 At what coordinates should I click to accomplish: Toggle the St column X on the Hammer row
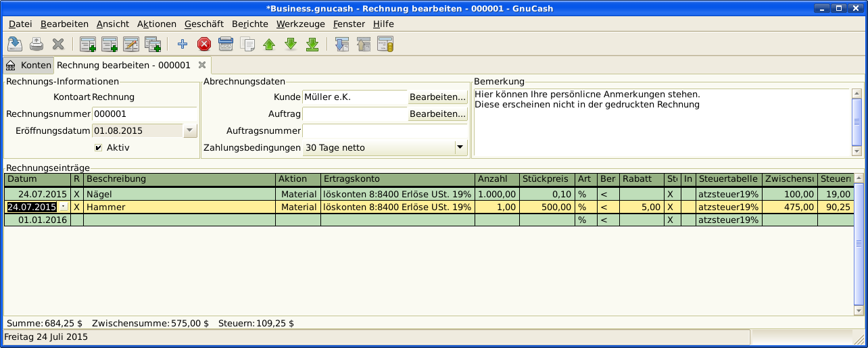tap(671, 207)
